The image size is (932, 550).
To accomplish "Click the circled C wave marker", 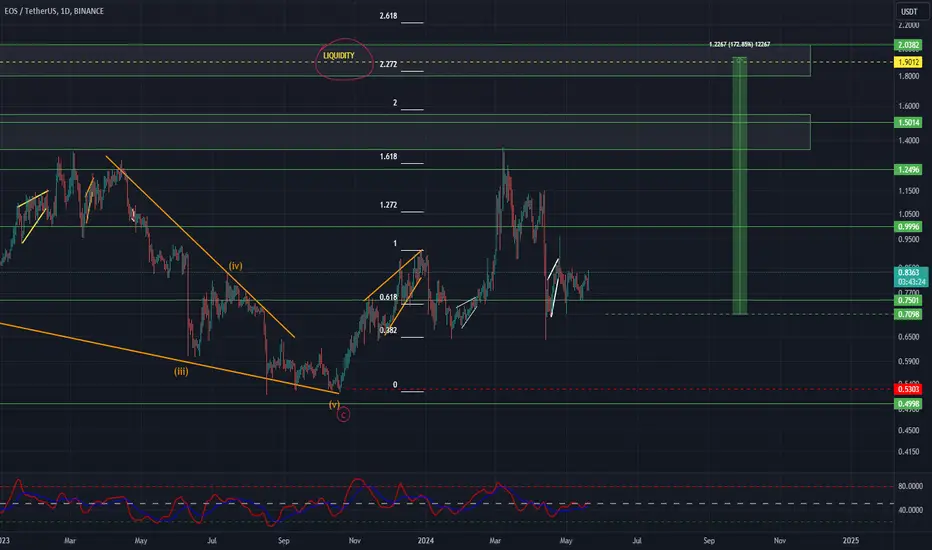I will [344, 415].
